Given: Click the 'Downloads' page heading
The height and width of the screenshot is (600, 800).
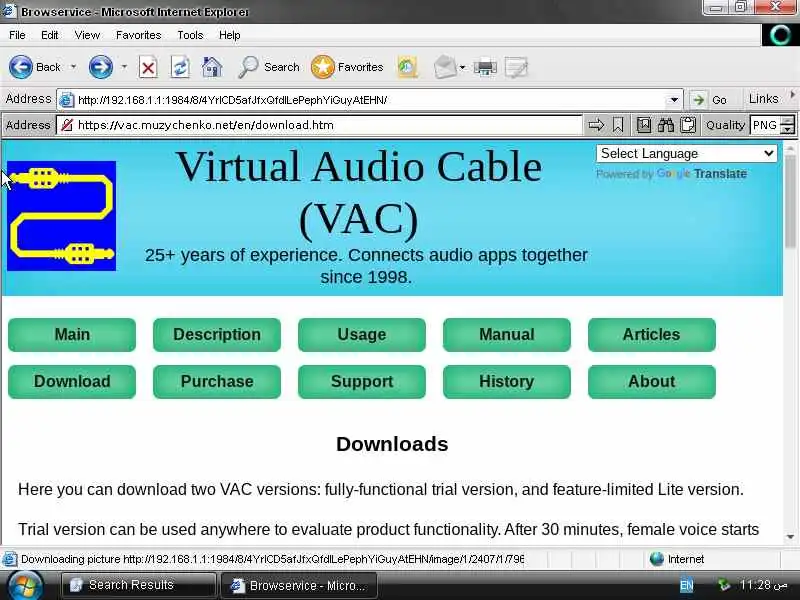Looking at the screenshot, I should [392, 444].
